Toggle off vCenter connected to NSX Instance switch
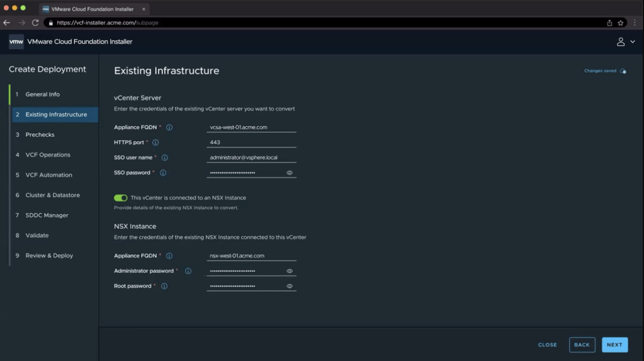The image size is (644, 361). (120, 198)
